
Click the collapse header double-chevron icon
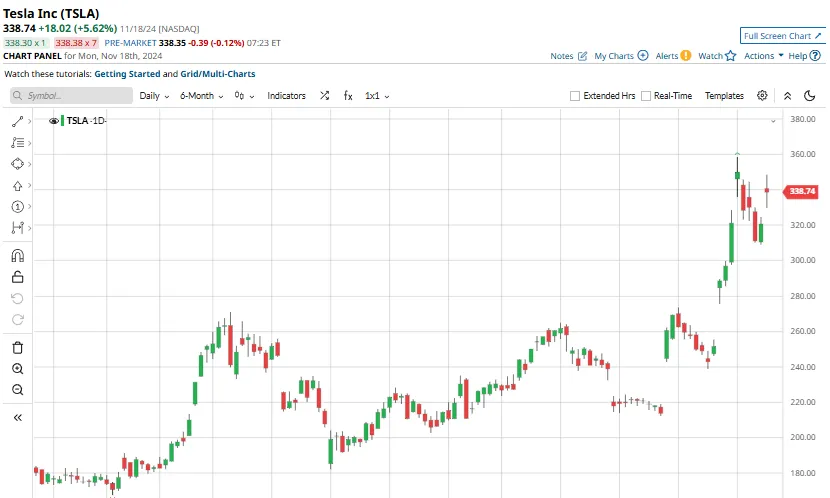pyautogui.click(x=788, y=96)
